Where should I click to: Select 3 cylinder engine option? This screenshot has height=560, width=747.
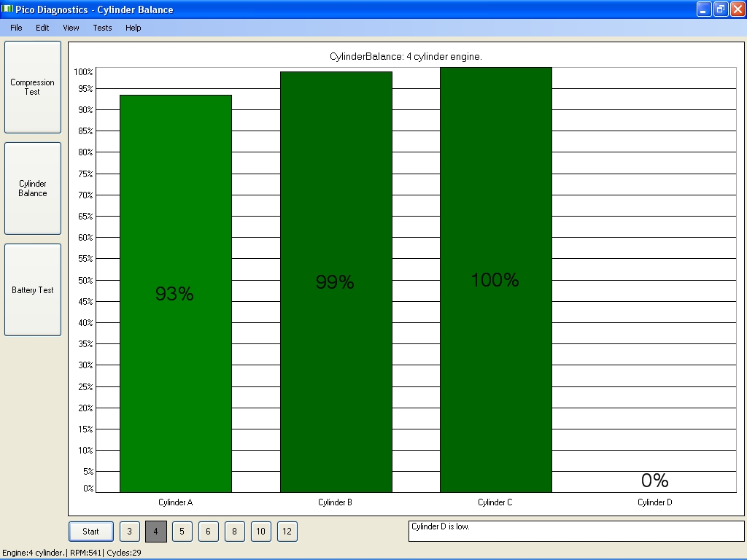click(x=129, y=532)
